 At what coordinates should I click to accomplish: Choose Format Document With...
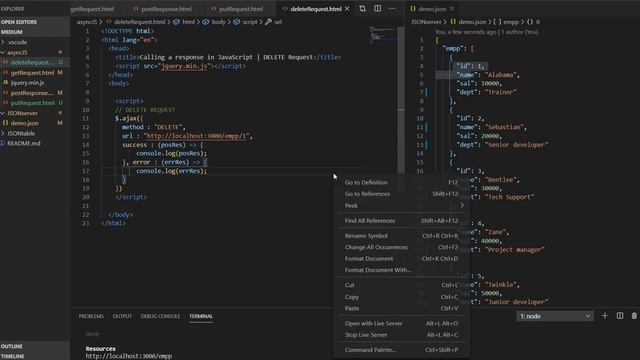point(402,270)
